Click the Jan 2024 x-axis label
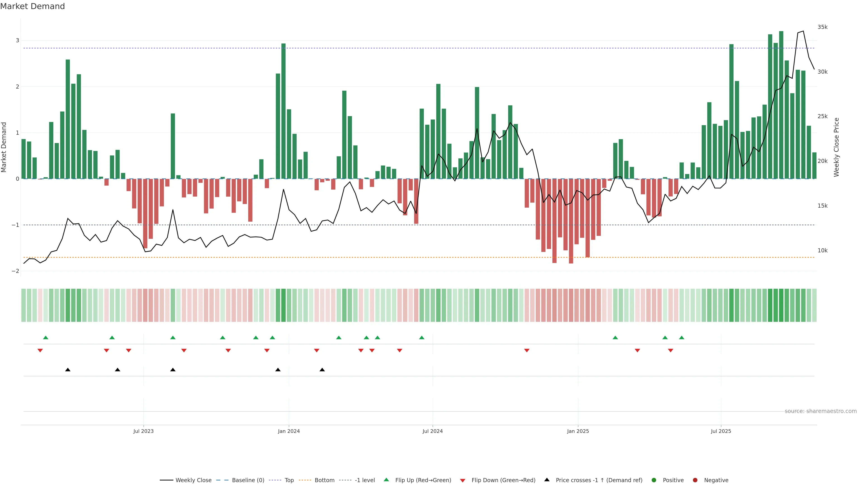The width and height of the screenshot is (868, 488). coord(289,431)
